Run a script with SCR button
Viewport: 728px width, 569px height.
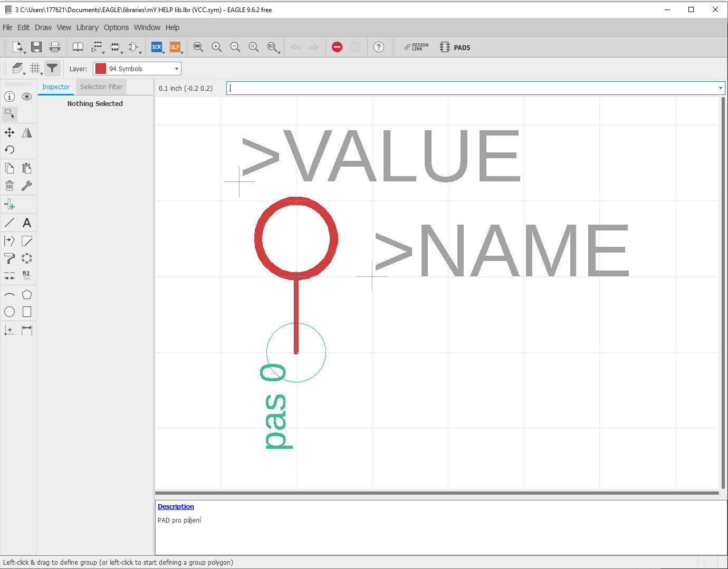coord(157,47)
